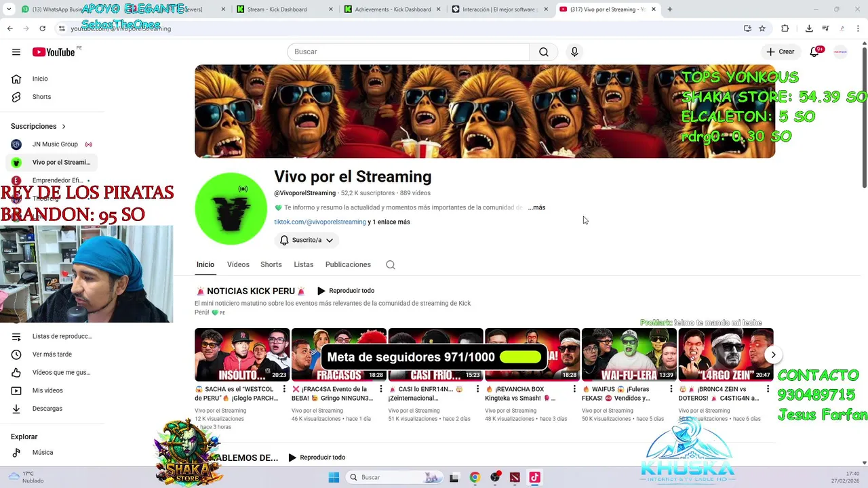This screenshot has height=488, width=868.
Task: Open Listas de reproducción in the sidebar
Action: (53, 336)
